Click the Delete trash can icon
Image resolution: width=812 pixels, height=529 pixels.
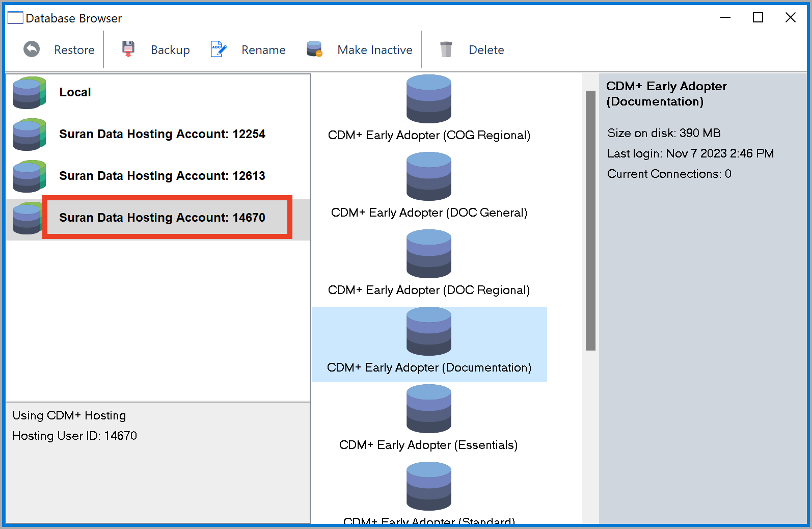(446, 49)
